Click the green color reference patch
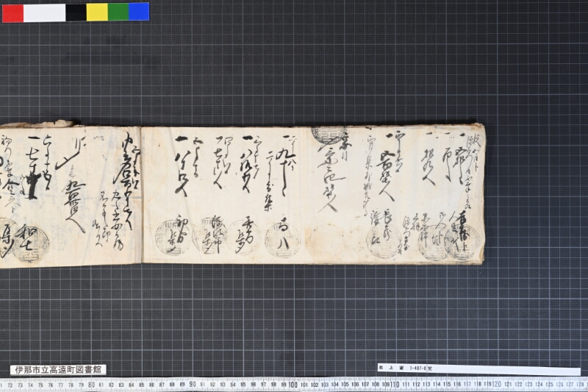The image size is (588, 392). 118,13
